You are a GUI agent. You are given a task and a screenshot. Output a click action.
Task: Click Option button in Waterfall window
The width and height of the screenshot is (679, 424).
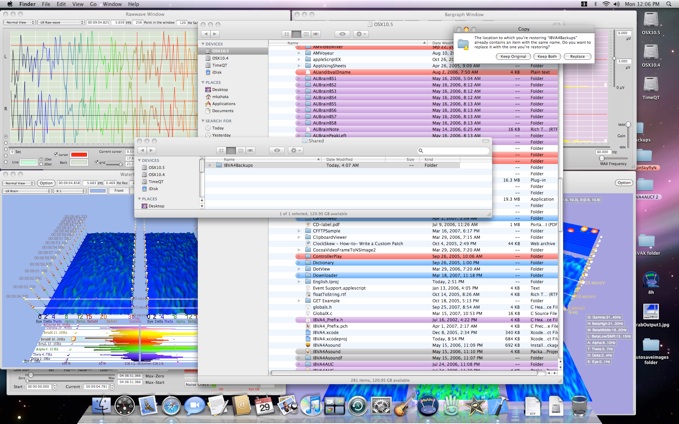coord(46,183)
